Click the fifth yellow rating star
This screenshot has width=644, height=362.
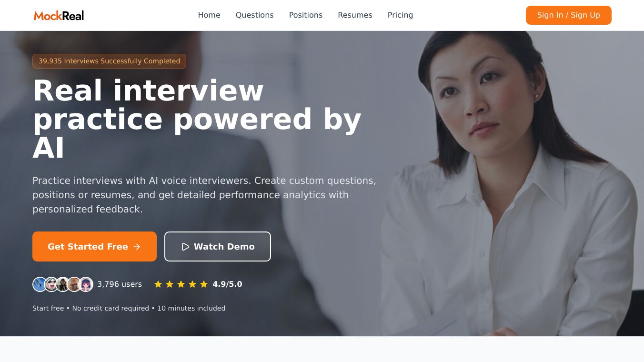click(204, 284)
